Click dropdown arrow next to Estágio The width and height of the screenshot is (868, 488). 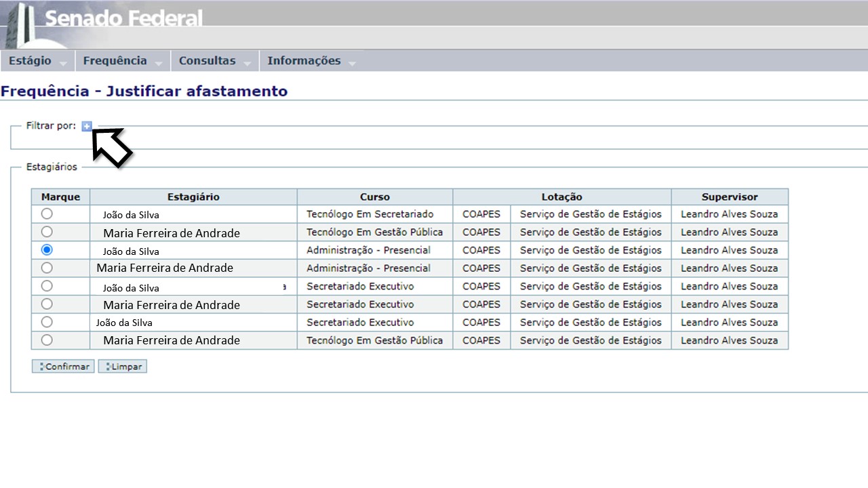[x=63, y=63]
